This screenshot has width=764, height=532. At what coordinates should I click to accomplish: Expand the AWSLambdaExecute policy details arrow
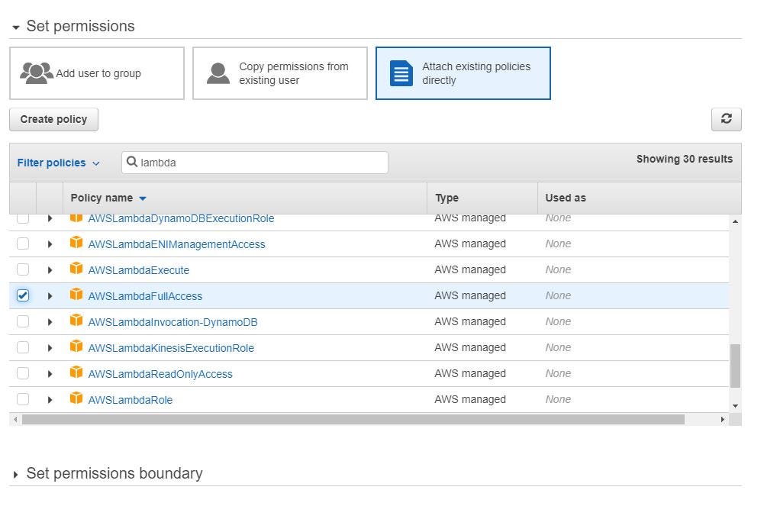(50, 270)
